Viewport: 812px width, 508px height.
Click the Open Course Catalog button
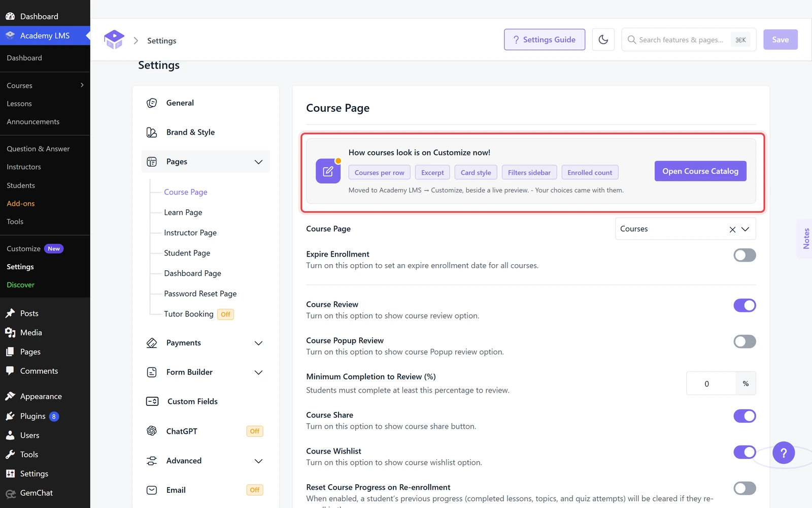pos(700,171)
